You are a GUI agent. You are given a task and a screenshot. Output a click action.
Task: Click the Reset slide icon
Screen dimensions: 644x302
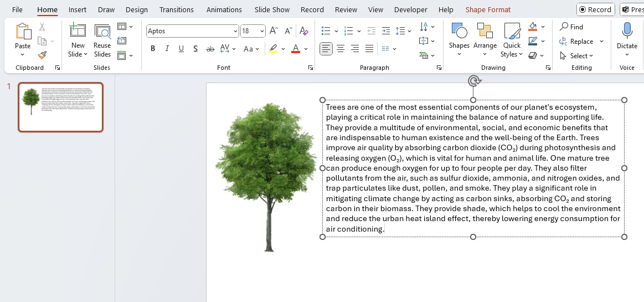122,40
